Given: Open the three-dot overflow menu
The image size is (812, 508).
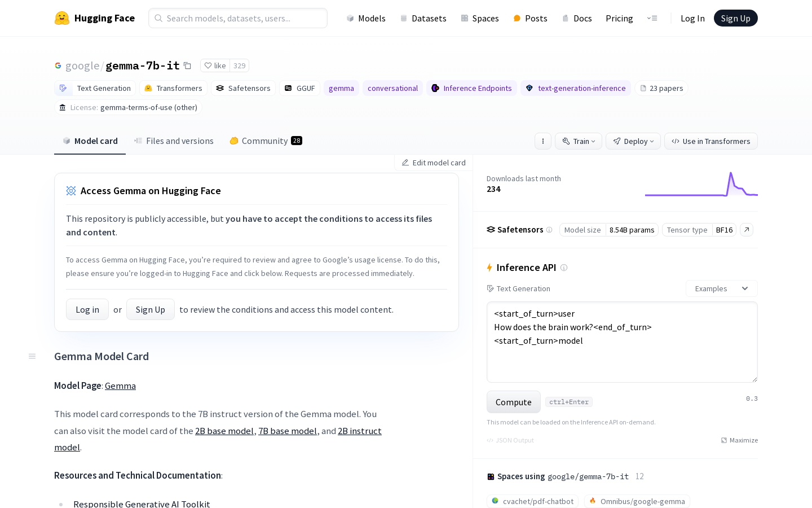Looking at the screenshot, I should tap(542, 141).
